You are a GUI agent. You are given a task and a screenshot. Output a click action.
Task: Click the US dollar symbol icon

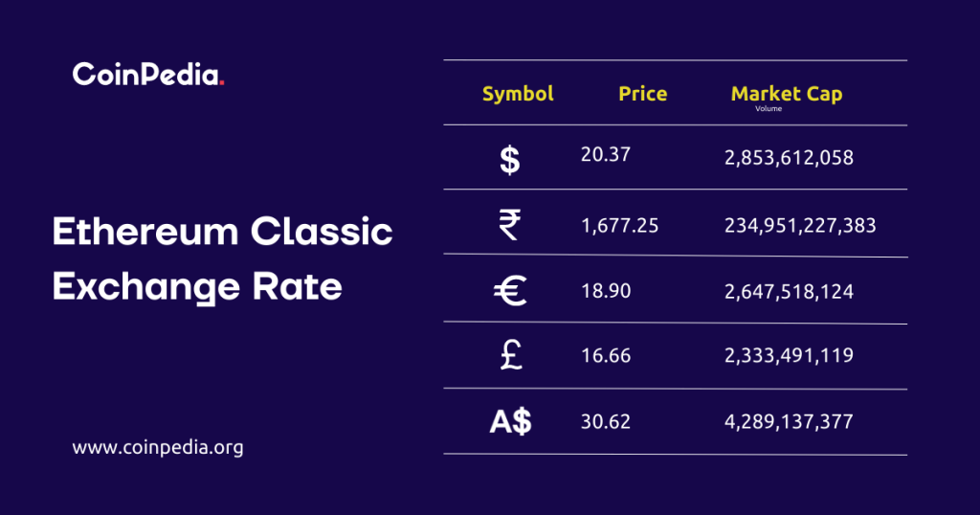click(x=510, y=160)
